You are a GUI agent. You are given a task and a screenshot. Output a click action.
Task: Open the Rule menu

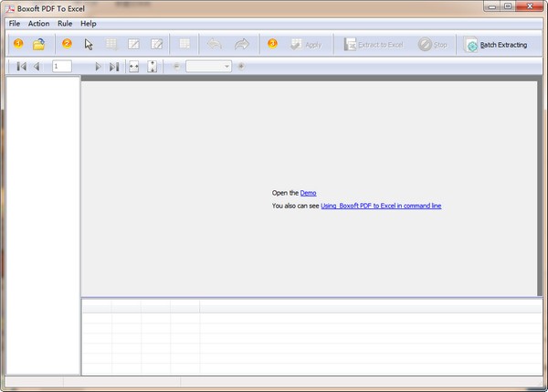65,24
